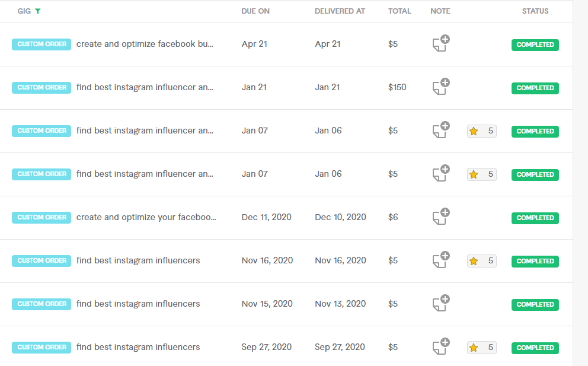Select the $5 total of the Apr 21 order

pos(393,44)
